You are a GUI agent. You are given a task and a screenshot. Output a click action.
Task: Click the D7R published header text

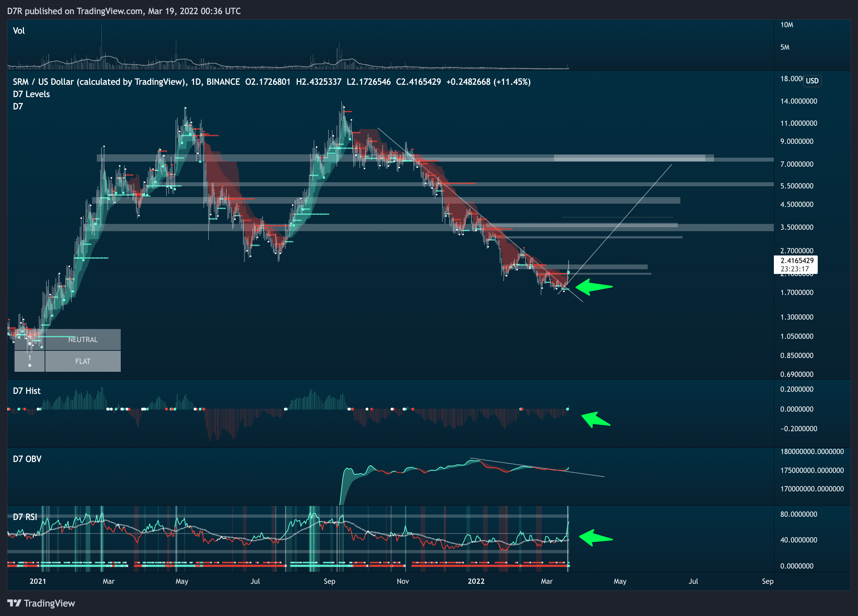124,11
